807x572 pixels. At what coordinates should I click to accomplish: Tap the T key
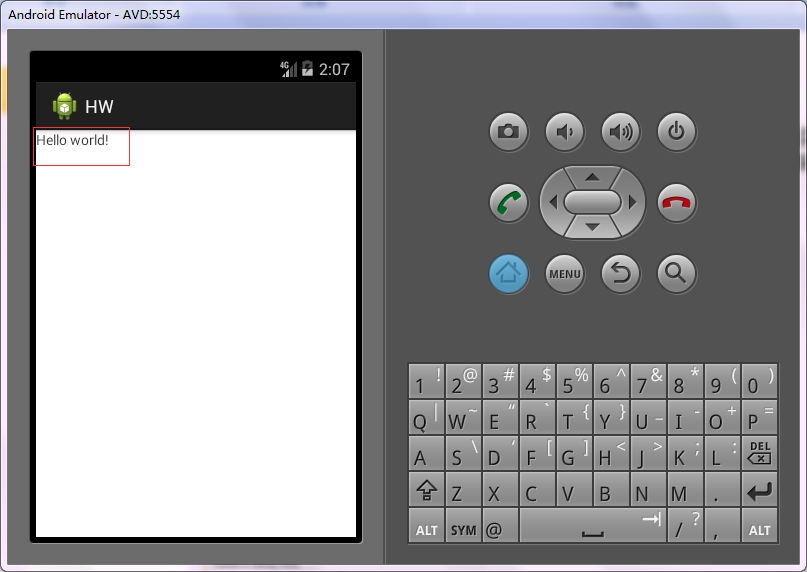coord(574,417)
